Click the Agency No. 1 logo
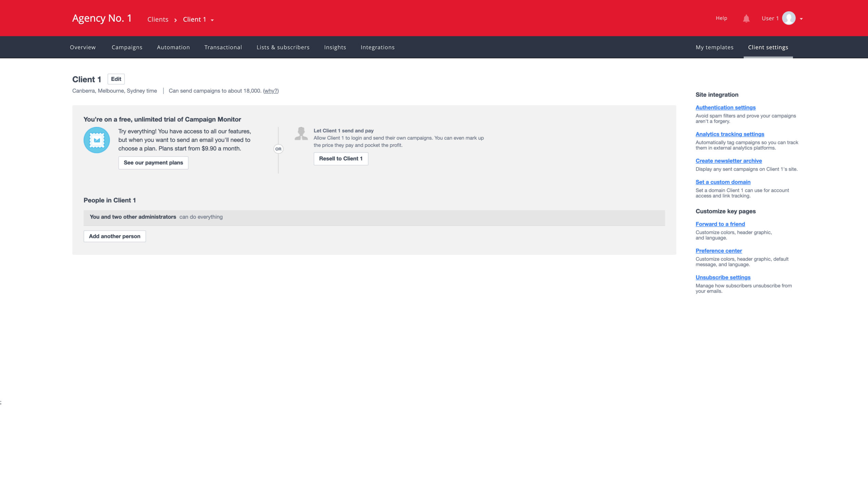 (x=102, y=18)
